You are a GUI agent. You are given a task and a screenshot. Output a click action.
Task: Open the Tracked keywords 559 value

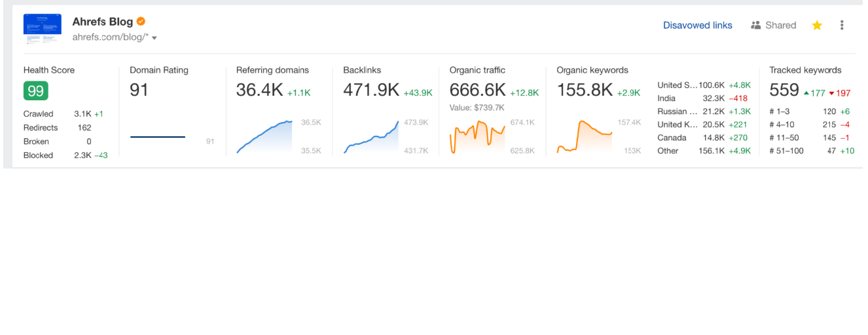coord(784,90)
